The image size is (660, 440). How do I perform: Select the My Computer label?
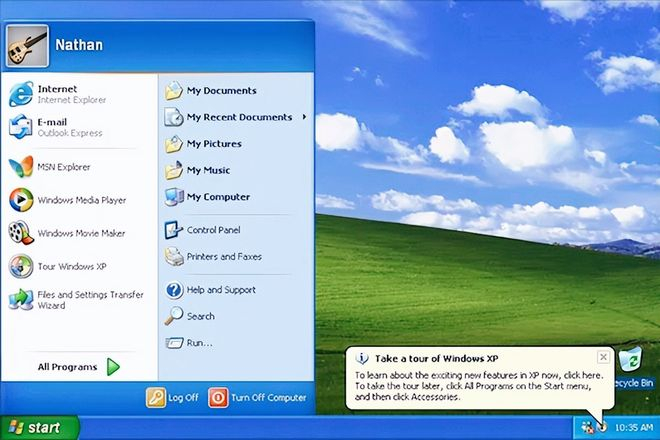point(218,197)
